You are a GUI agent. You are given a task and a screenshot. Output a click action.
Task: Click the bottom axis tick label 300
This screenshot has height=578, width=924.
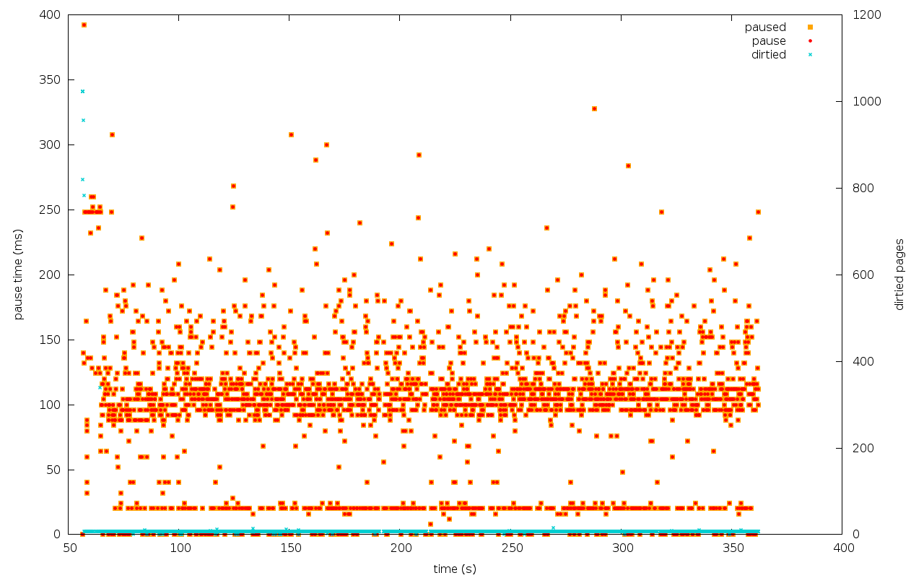click(622, 548)
